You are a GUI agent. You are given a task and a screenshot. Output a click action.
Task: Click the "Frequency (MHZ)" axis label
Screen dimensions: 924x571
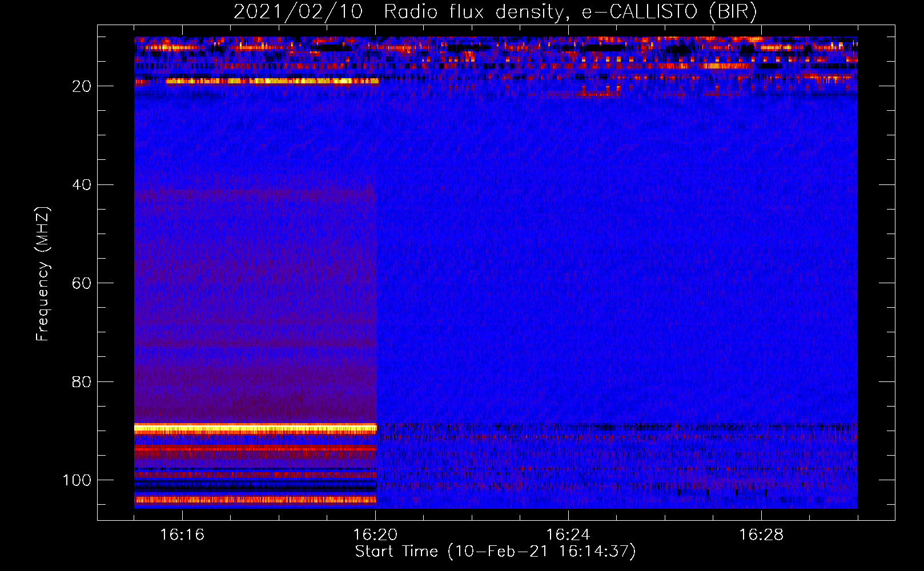coord(43,274)
